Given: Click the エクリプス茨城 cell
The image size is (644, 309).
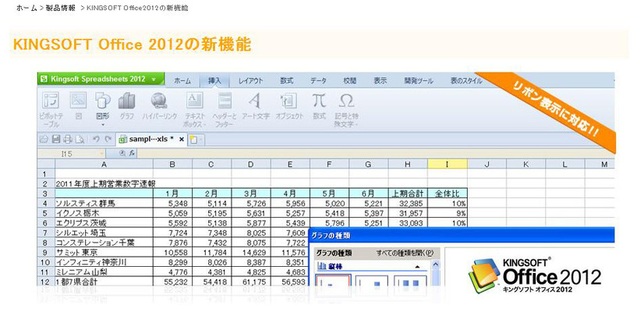Looking at the screenshot, I should (104, 222).
